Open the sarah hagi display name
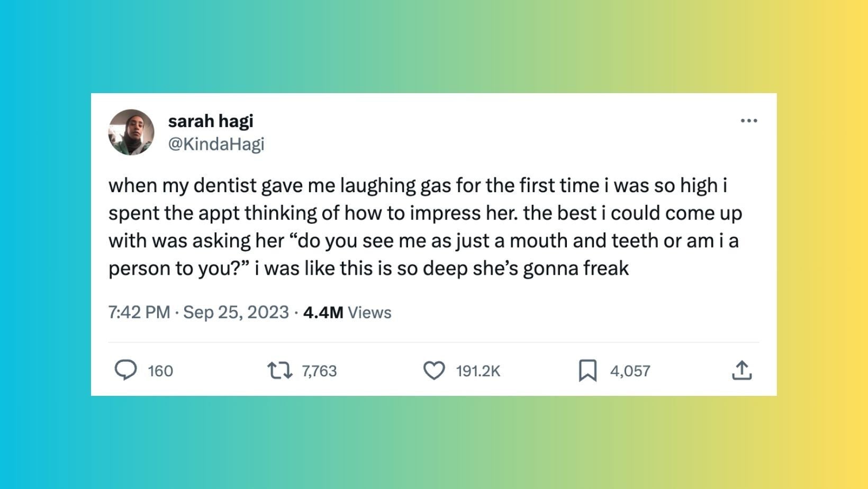Screen dimensions: 868x489 211,121
